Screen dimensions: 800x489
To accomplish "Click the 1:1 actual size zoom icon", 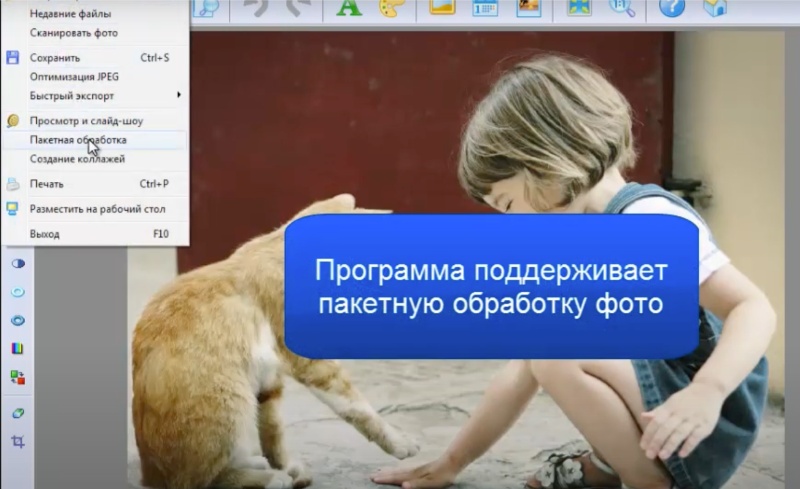I will point(622,7).
